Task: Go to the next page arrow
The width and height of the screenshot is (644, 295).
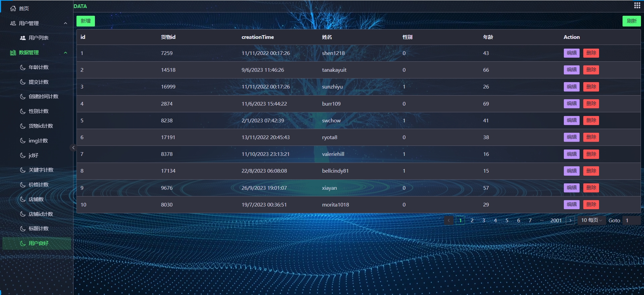Action: (x=570, y=221)
